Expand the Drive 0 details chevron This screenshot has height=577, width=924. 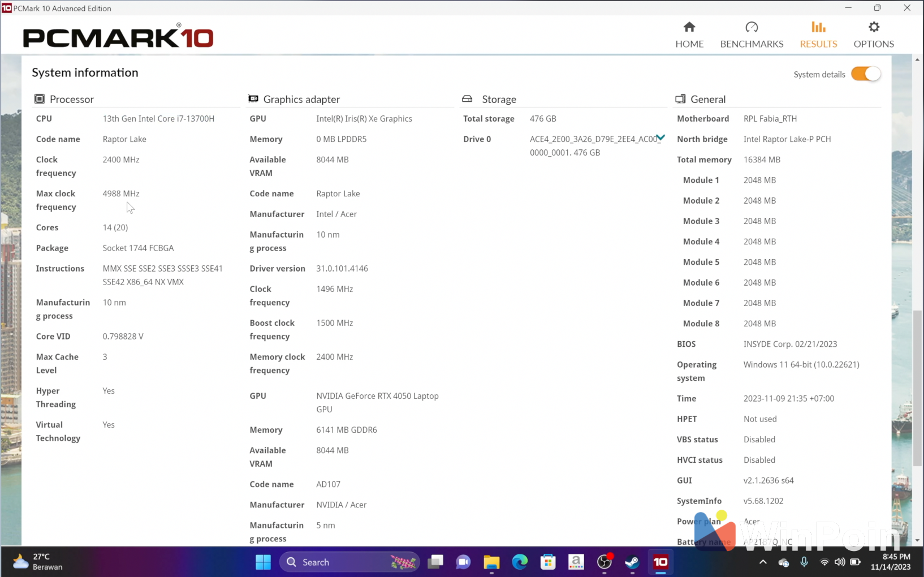[660, 137]
